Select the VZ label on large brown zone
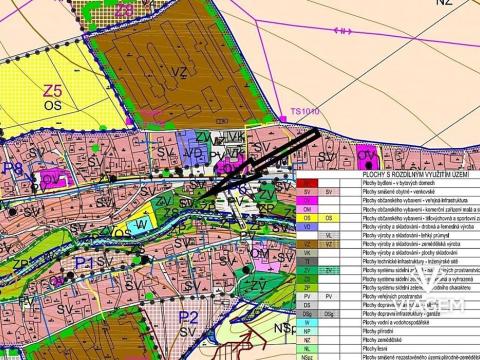Screen dimensions: 480x360 pyautogui.click(x=179, y=72)
